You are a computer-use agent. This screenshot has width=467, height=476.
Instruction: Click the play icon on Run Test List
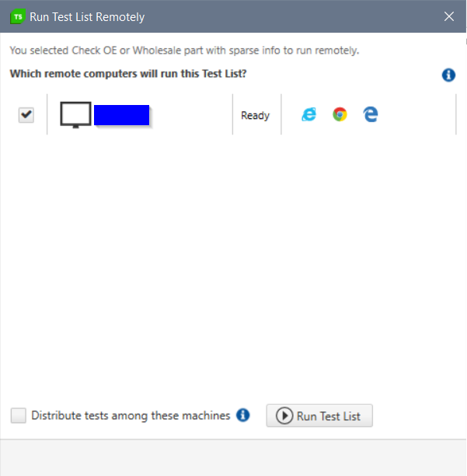tap(284, 416)
